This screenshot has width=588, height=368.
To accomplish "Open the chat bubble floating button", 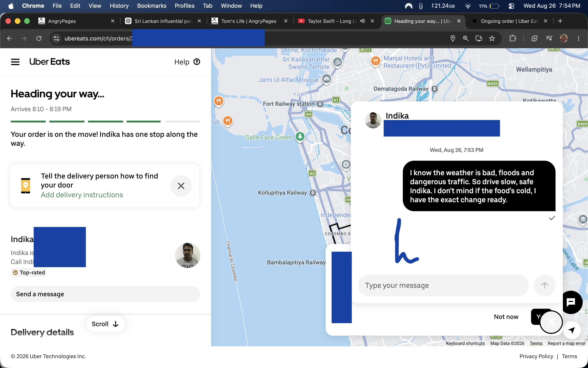I will [x=571, y=302].
